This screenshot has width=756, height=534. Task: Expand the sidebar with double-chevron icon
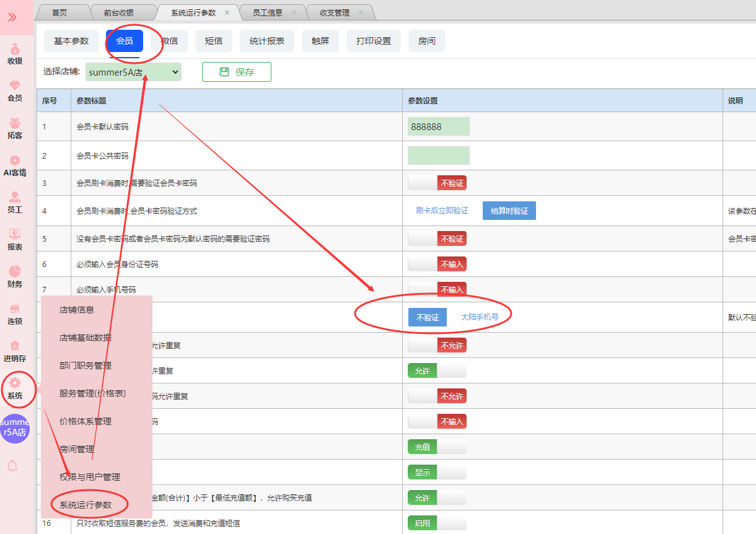click(12, 17)
